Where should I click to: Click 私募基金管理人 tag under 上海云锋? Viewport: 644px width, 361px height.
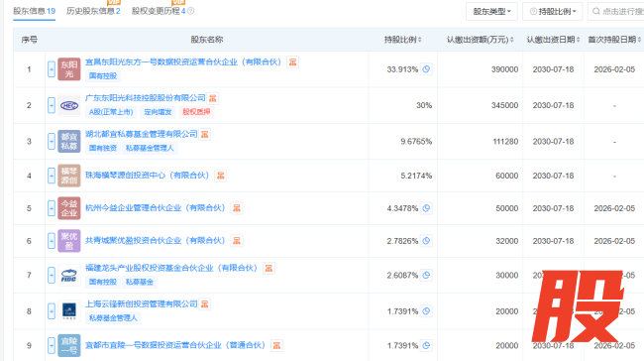(113, 317)
